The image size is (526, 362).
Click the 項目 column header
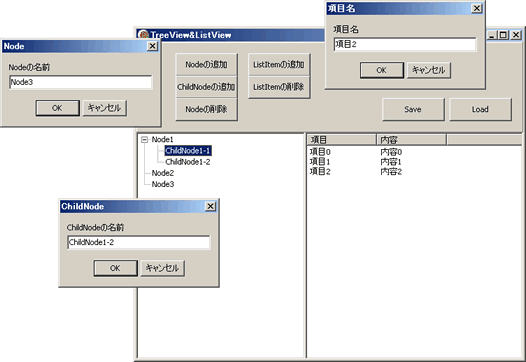click(341, 139)
